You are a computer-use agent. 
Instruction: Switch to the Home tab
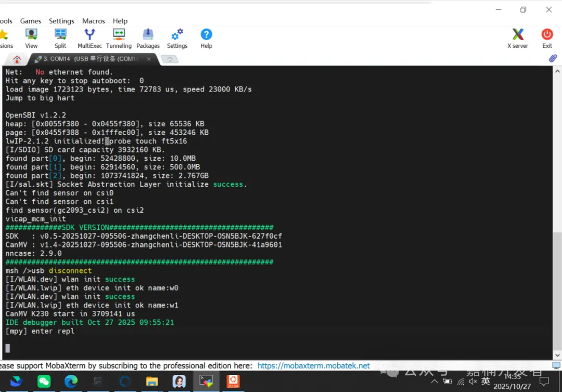[17, 59]
